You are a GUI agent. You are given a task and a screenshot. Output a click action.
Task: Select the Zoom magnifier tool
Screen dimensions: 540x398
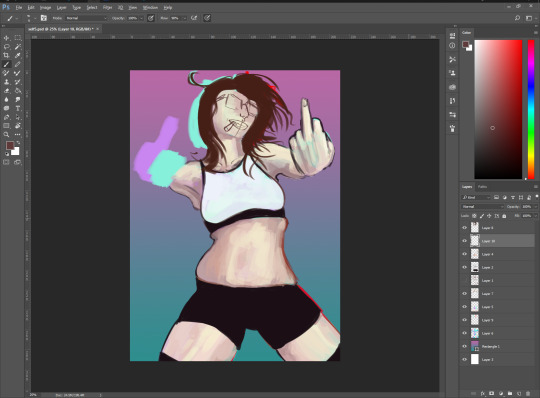(7, 135)
